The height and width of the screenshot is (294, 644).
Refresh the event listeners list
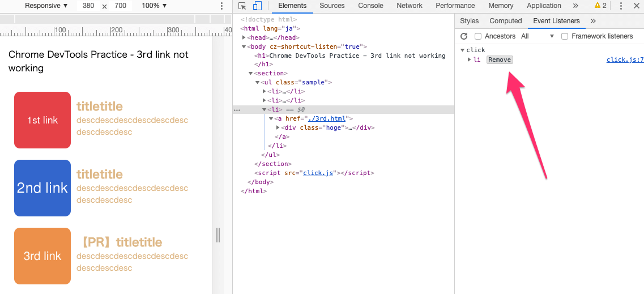point(464,36)
